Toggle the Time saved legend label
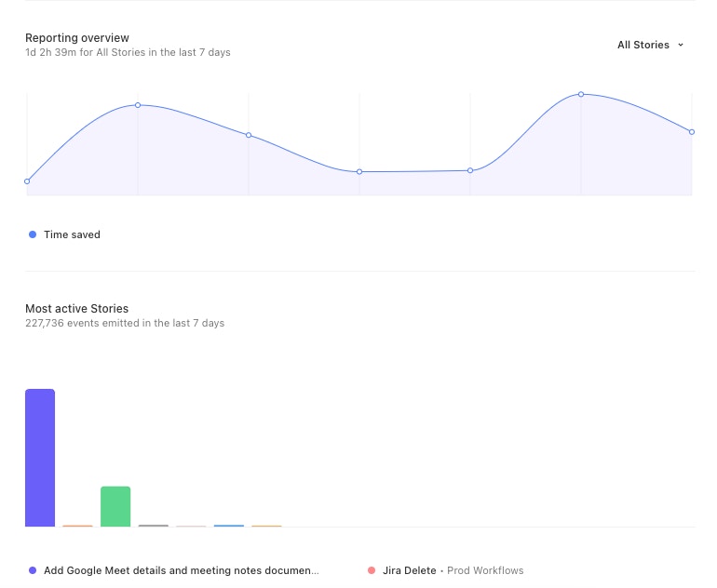717x588 pixels. (x=72, y=234)
